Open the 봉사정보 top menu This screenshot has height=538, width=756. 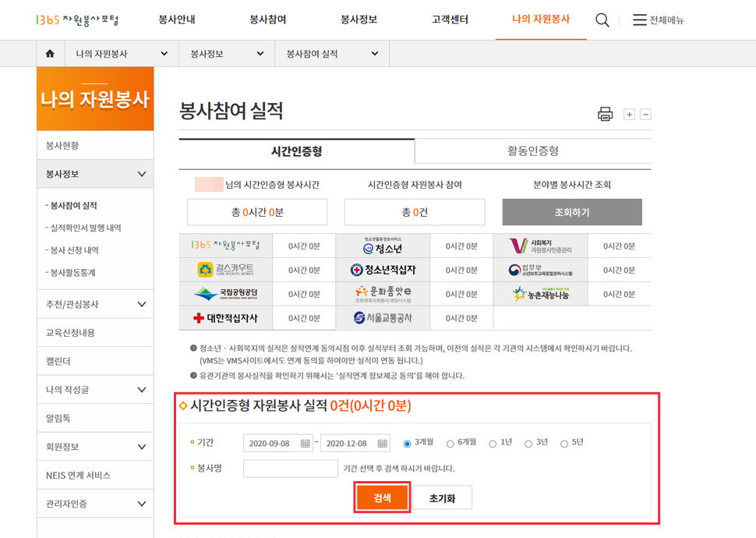point(359,19)
